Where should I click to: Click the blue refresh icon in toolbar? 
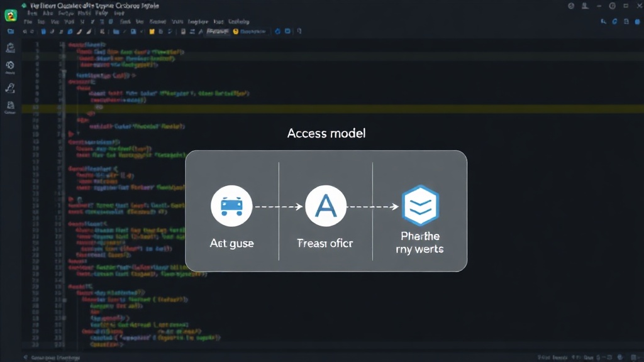[x=277, y=31]
